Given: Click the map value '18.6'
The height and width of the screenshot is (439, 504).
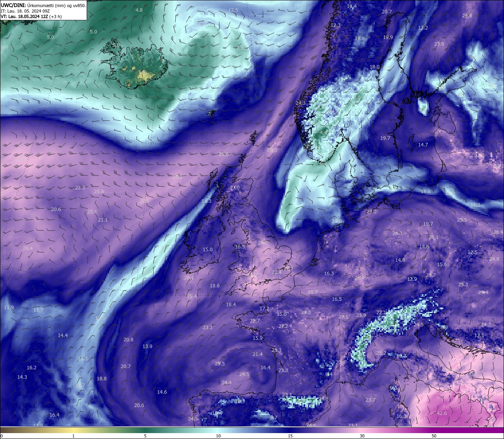Looking at the screenshot, I should pos(215,285).
